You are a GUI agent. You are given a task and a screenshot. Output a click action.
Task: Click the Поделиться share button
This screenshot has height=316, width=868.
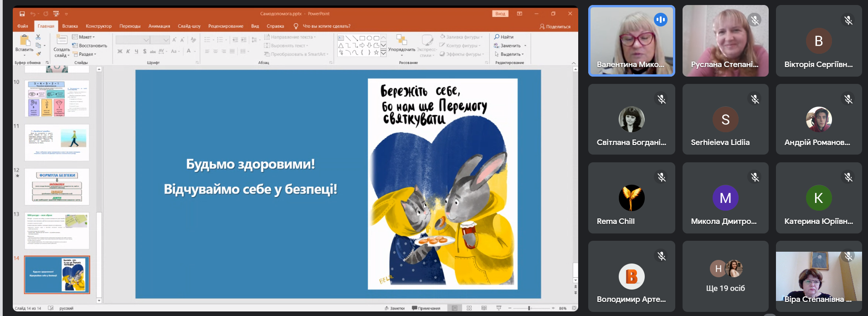pyautogui.click(x=555, y=26)
